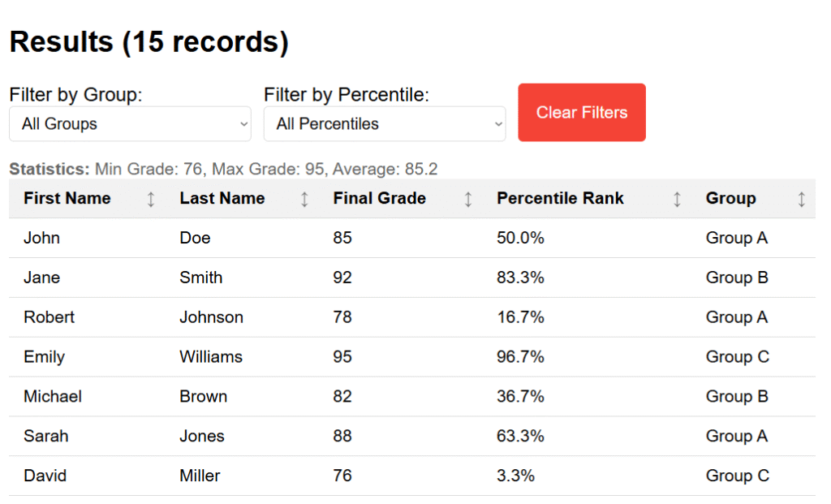Viewport: 831px width, 504px height.
Task: Select the Emily Williams row
Action: point(412,356)
